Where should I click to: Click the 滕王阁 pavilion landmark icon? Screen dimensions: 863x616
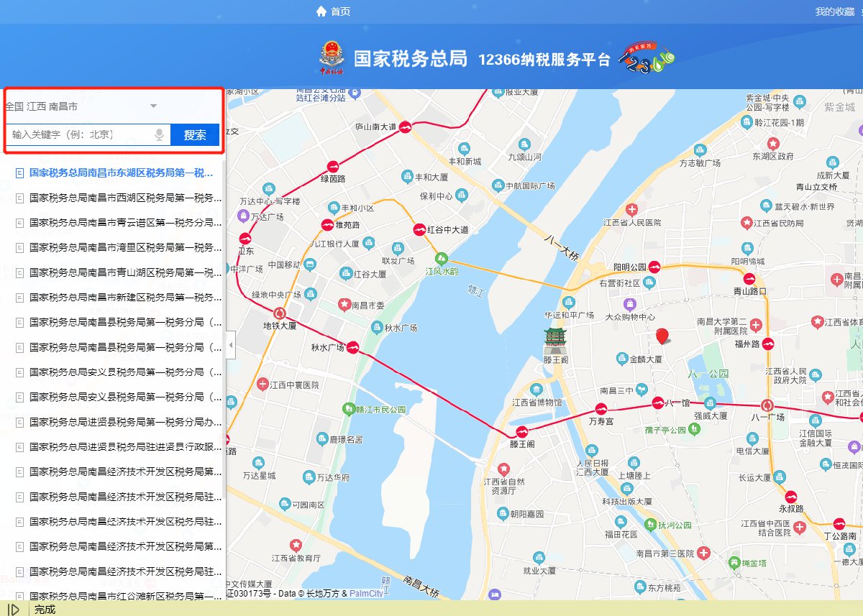coord(554,339)
